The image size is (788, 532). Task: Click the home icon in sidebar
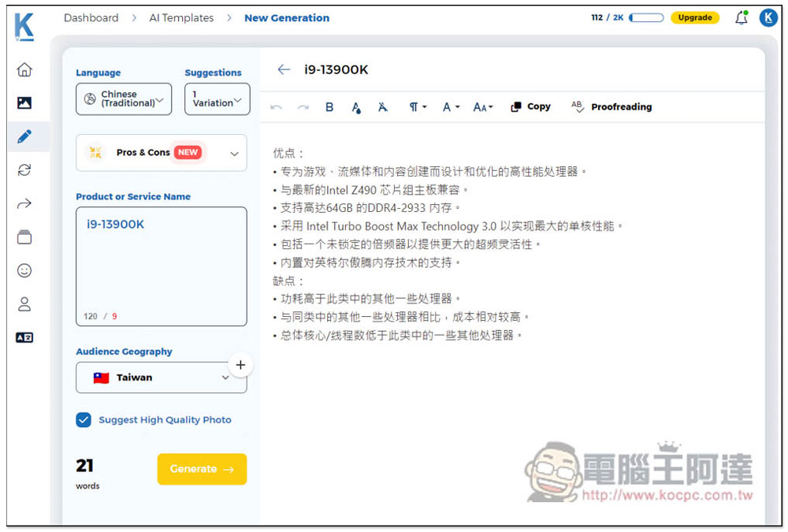tap(24, 70)
